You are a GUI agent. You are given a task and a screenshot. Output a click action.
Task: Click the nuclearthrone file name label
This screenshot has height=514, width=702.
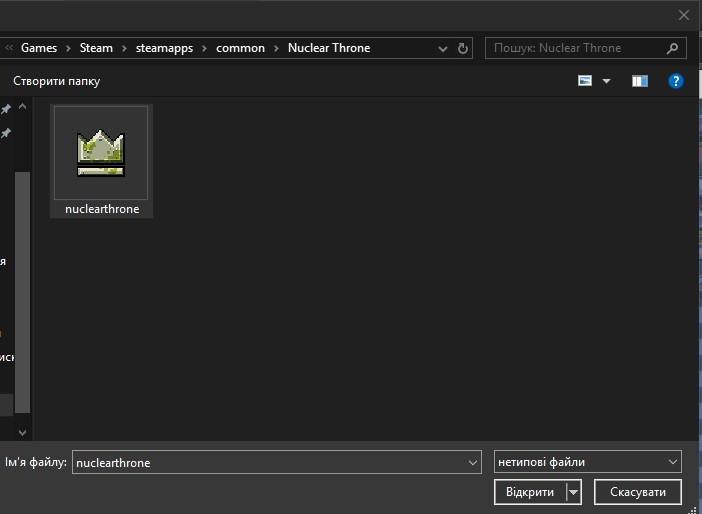pos(102,209)
